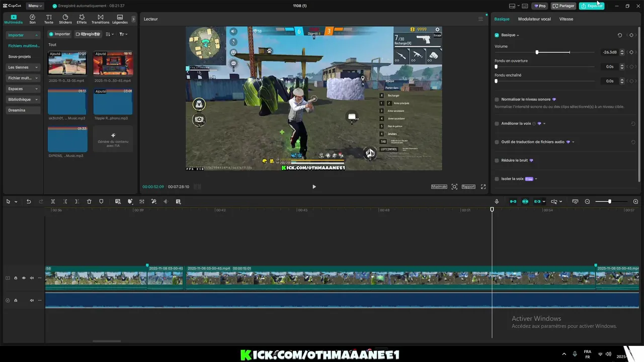Lock the video track
The image size is (644, 362).
[x=16, y=278]
